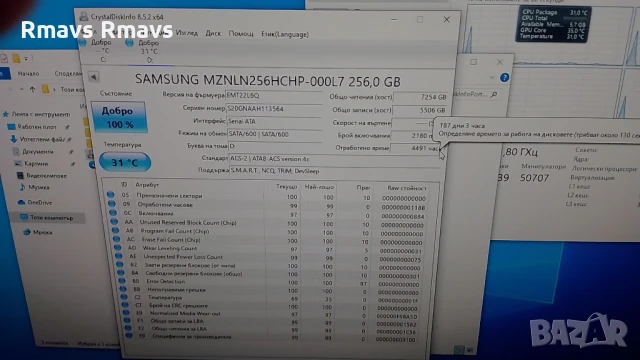The width and height of the screenshot is (640, 360).
Task: Click the power-on hours value 4491
Action: 415,148
